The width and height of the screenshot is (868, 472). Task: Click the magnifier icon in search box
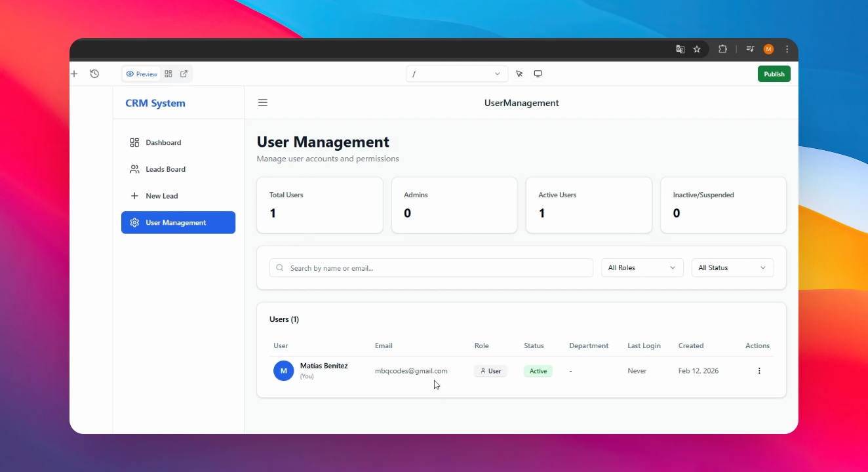tap(280, 267)
